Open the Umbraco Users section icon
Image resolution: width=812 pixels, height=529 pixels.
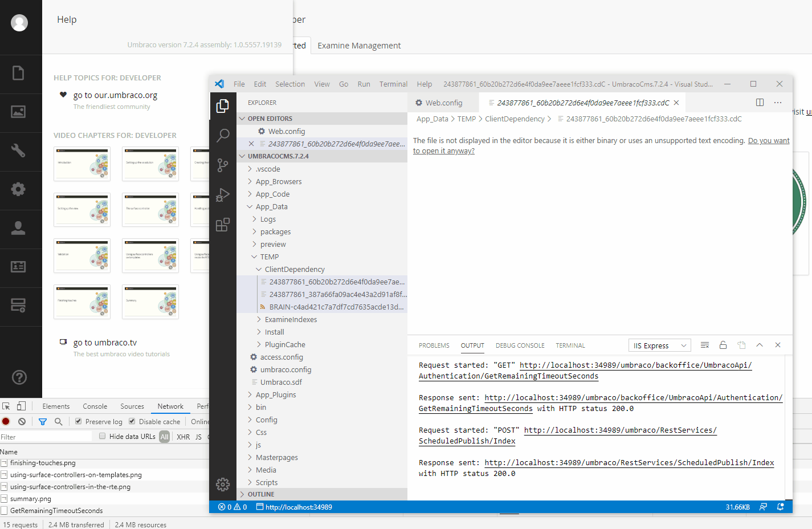[18, 228]
